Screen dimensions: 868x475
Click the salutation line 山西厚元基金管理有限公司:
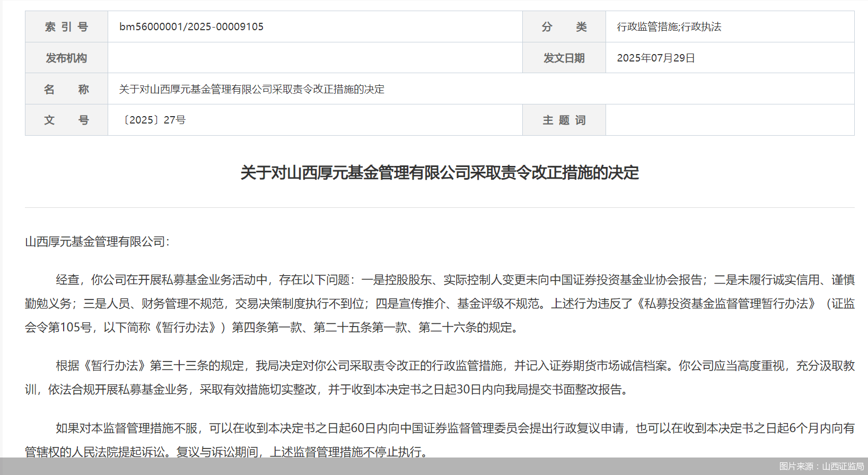(x=97, y=242)
